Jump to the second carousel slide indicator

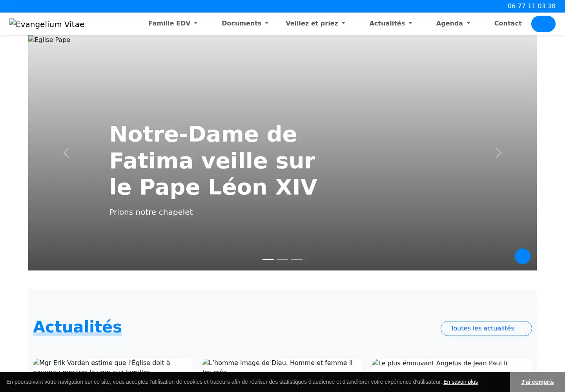pos(282,260)
